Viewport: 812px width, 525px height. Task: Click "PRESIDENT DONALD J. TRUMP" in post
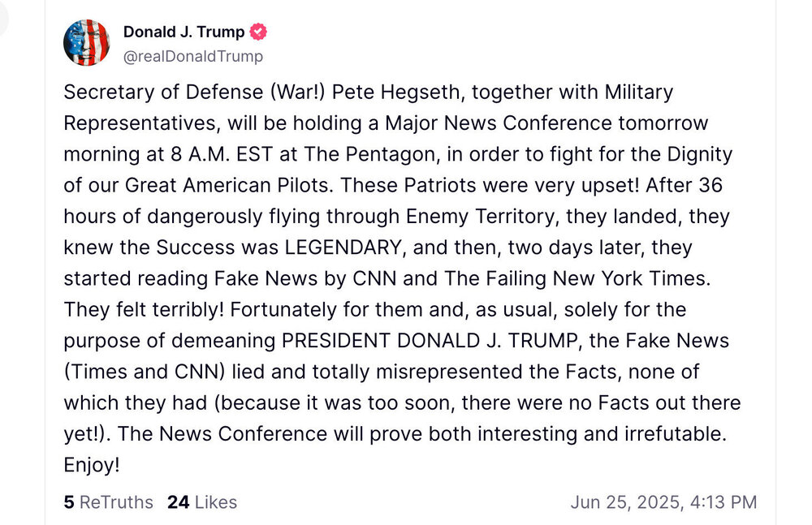click(x=430, y=341)
